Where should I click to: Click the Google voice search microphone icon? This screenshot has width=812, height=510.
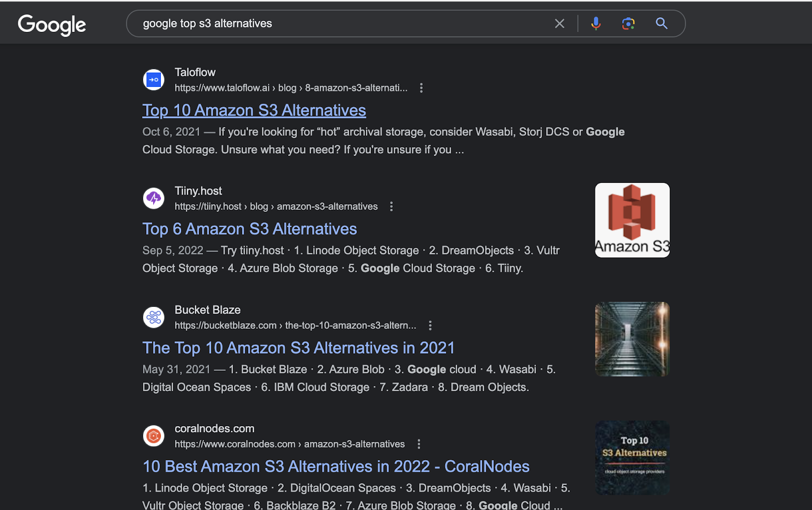click(596, 23)
